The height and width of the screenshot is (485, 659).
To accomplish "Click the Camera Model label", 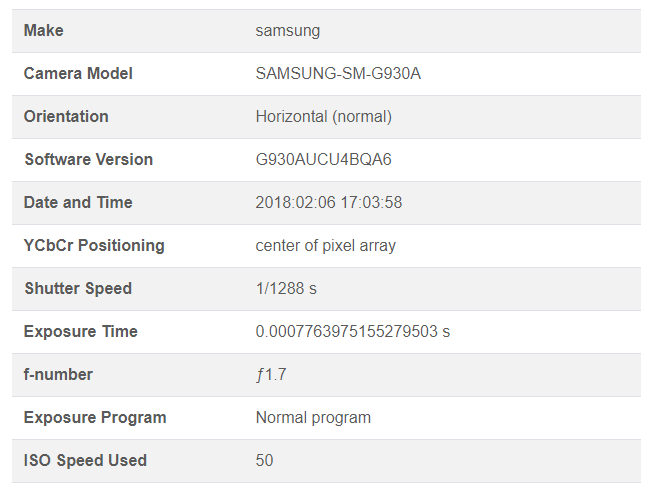I will pos(78,74).
